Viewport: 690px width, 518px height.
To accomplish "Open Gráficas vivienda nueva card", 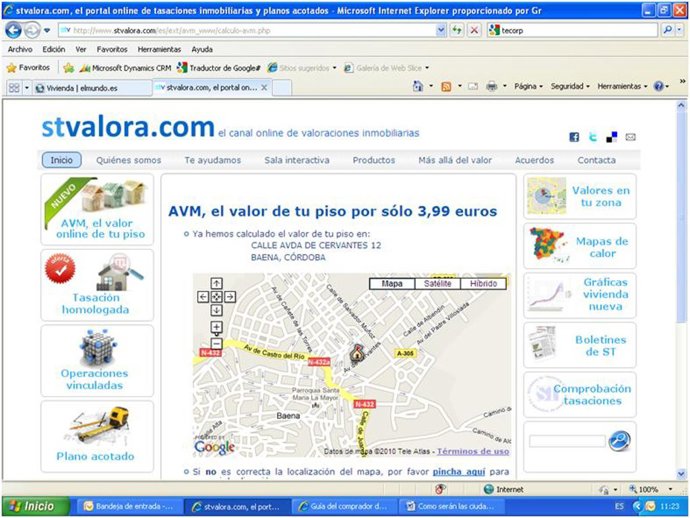I will [x=580, y=295].
